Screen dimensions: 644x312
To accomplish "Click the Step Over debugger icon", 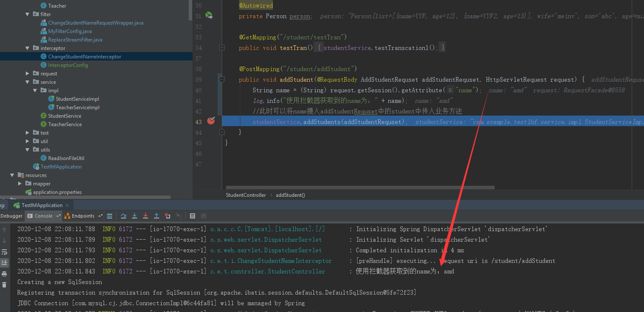I will (x=124, y=217).
